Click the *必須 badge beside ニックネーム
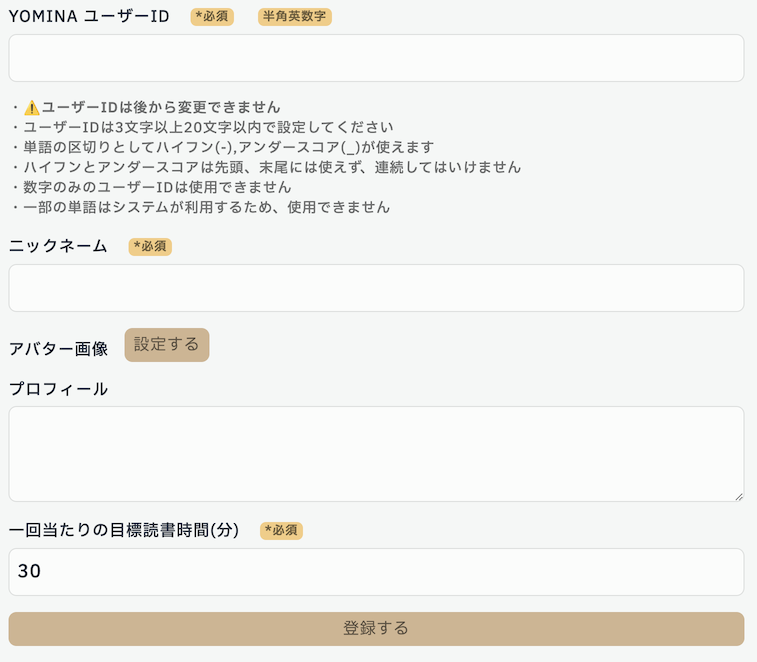757x662 pixels. tap(150, 247)
